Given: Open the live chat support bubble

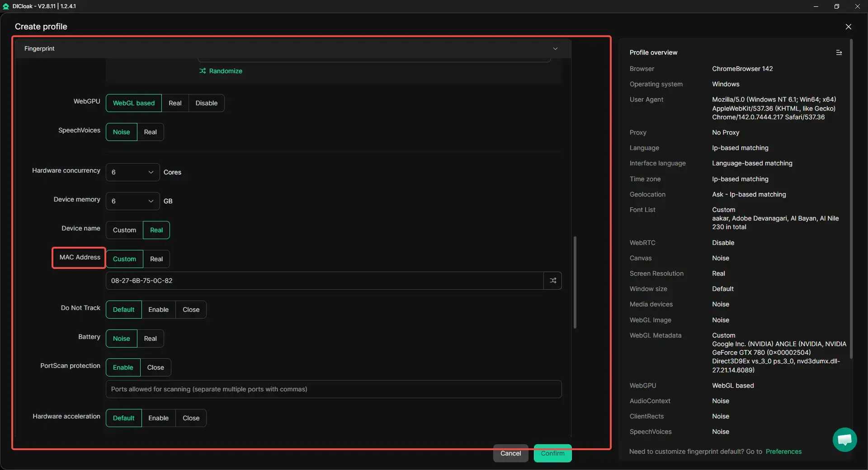Looking at the screenshot, I should 844,439.
